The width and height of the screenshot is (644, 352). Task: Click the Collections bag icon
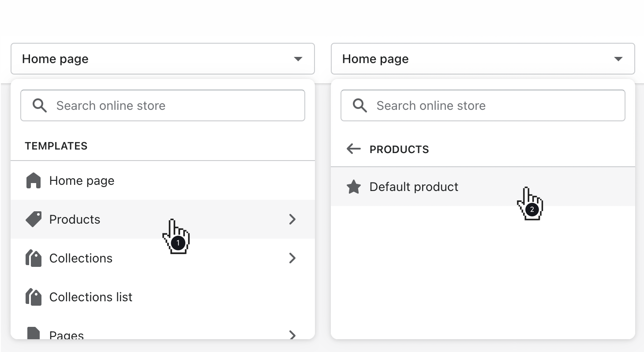[x=34, y=258]
